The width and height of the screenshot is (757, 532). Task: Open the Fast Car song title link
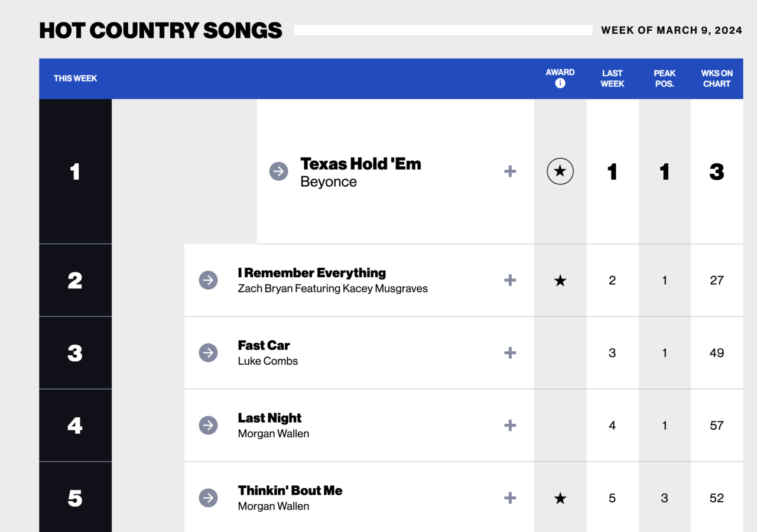pos(264,345)
